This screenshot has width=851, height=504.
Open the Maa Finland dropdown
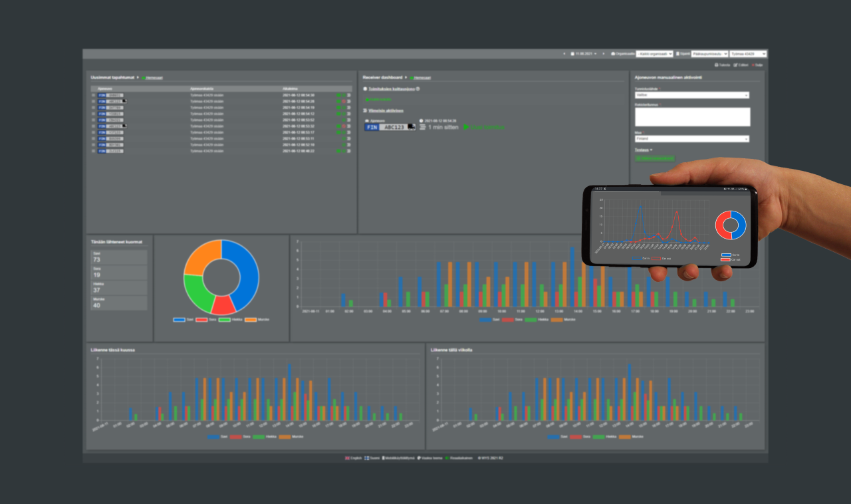pyautogui.click(x=692, y=139)
